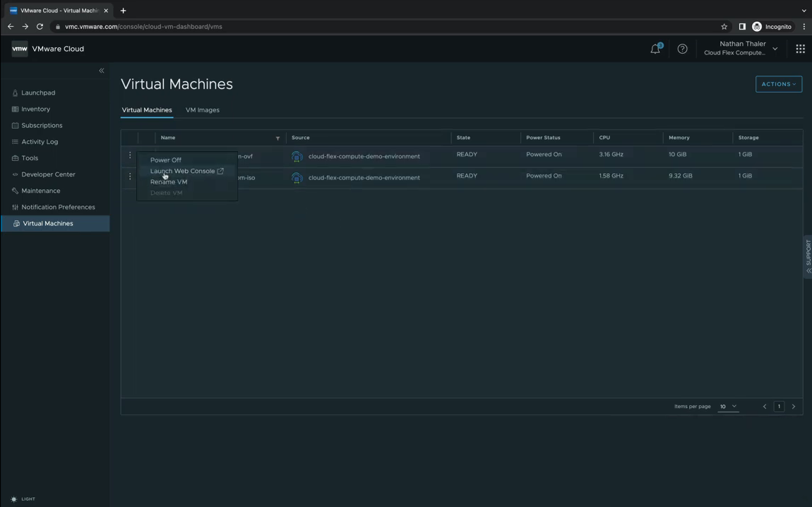This screenshot has height=507, width=812.
Task: Go to Launchpad in sidebar
Action: pyautogui.click(x=38, y=93)
